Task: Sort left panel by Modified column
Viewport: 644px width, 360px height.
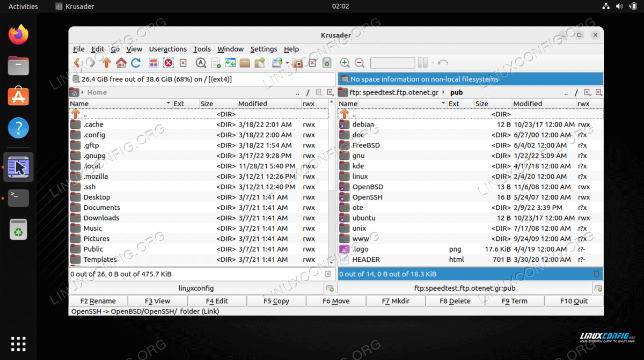Action: tap(268, 104)
